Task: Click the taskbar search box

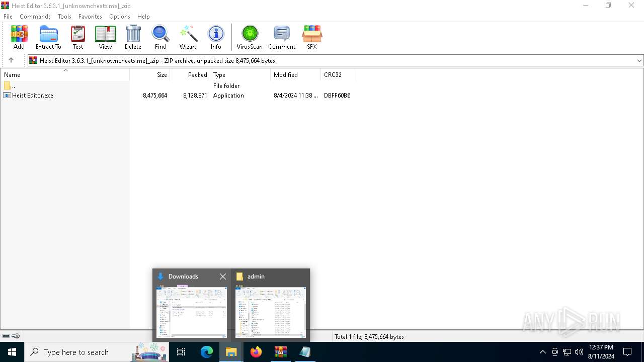Action: (97, 352)
